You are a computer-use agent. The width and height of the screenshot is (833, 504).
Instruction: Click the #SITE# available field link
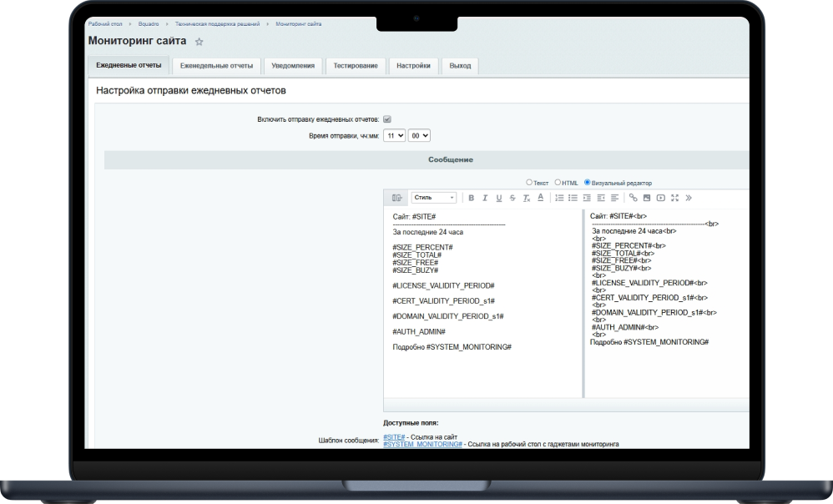394,437
